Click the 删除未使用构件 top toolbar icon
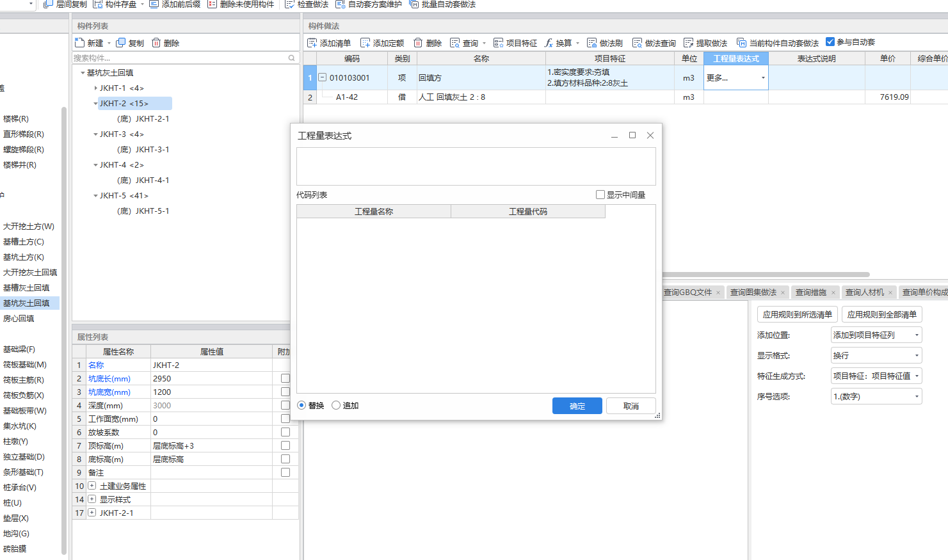Screen dimensions: 948x560 click(x=212, y=4)
